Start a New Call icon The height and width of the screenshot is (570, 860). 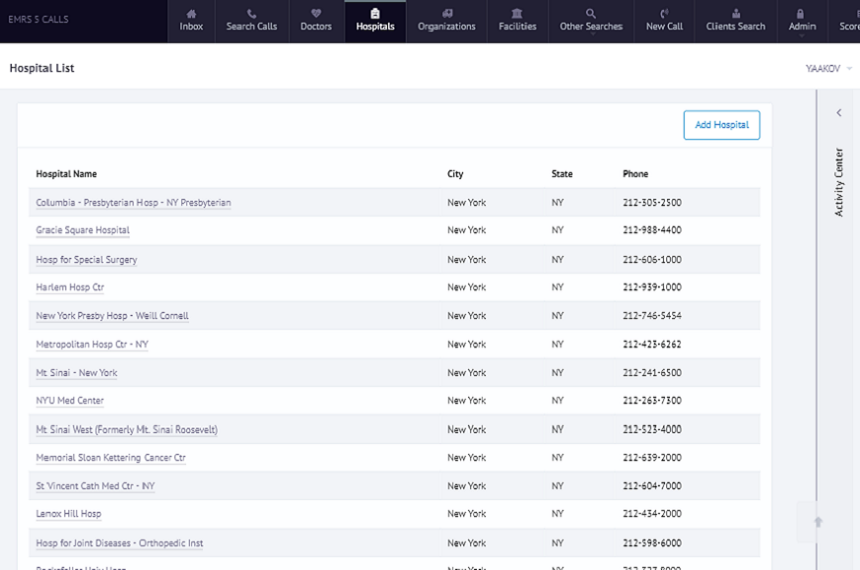[x=664, y=13]
